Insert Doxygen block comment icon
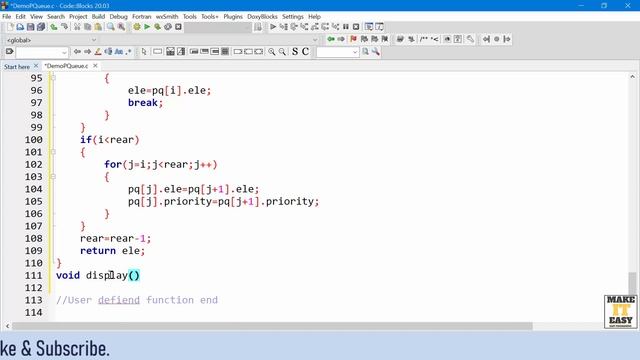The image size is (640, 360). point(424,39)
